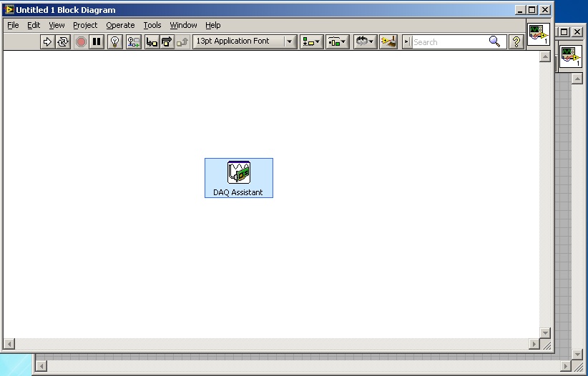Click background window's scroll left arrow
Image resolution: width=588 pixels, height=376 pixels.
point(41,366)
